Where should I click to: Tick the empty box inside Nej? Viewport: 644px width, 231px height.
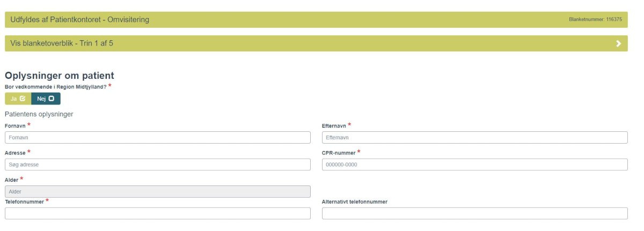point(52,99)
